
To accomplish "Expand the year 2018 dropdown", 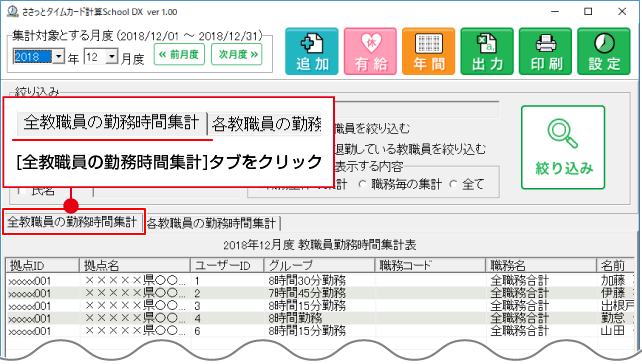I will click(59, 56).
